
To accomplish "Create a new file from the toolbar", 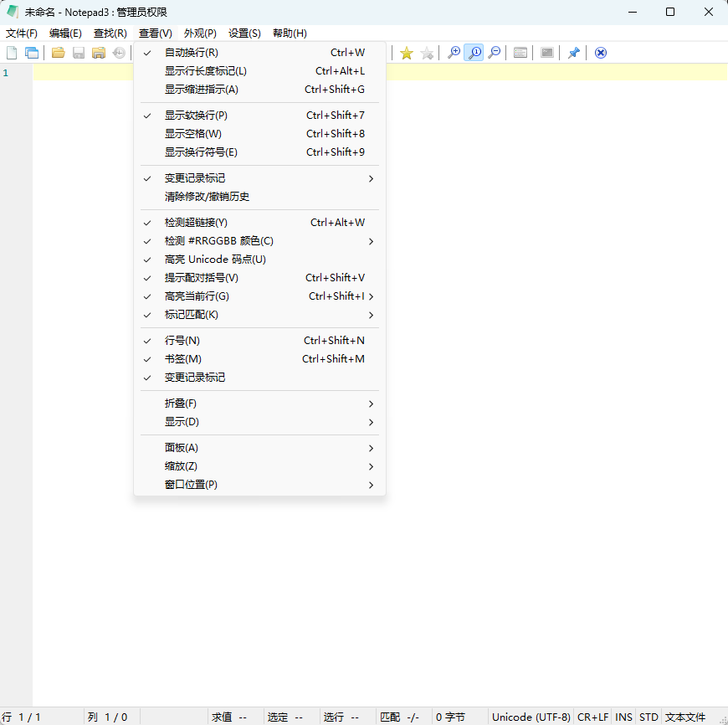I will click(x=12, y=52).
